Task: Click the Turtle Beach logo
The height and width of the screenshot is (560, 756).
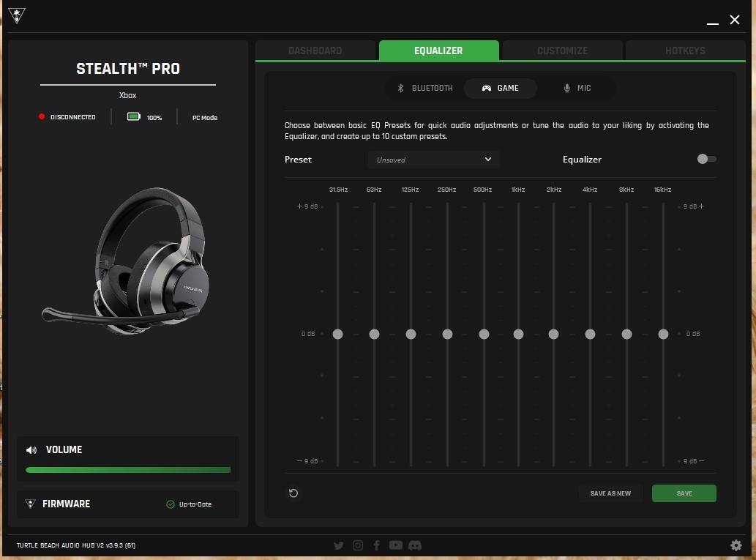Action: click(16, 17)
